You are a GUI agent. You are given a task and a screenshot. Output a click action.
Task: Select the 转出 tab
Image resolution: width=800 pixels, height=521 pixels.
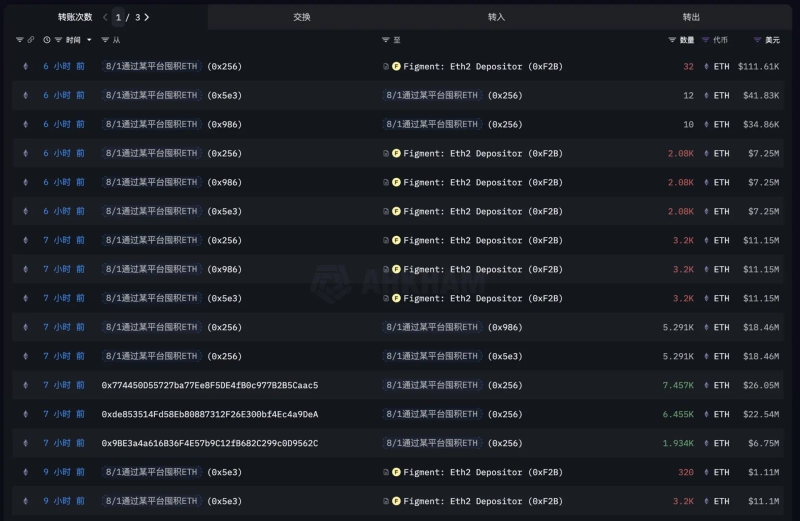[x=691, y=17]
